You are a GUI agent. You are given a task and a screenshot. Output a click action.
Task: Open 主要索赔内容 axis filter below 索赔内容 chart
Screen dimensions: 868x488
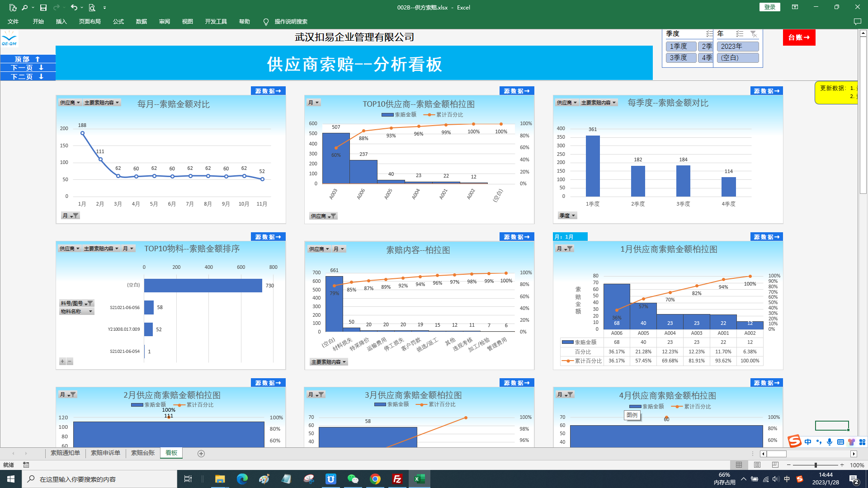(329, 362)
